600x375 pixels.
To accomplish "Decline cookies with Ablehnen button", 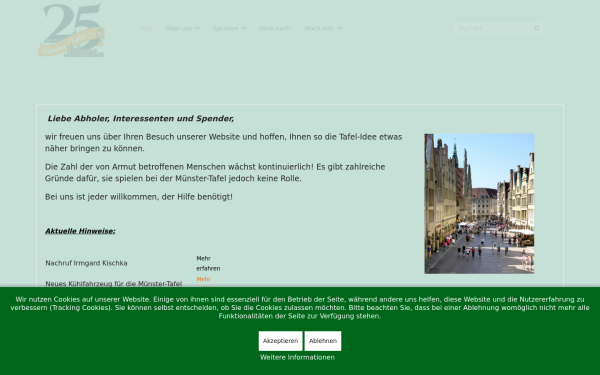I will [x=323, y=341].
